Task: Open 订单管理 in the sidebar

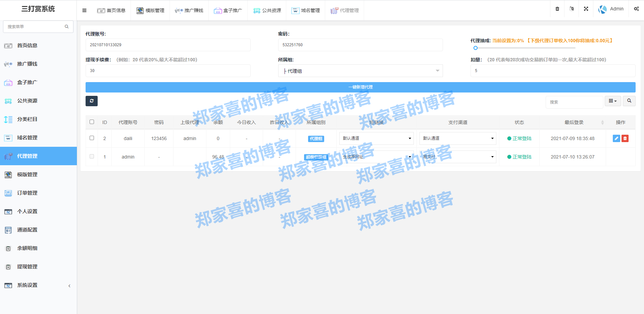Action: (38, 193)
